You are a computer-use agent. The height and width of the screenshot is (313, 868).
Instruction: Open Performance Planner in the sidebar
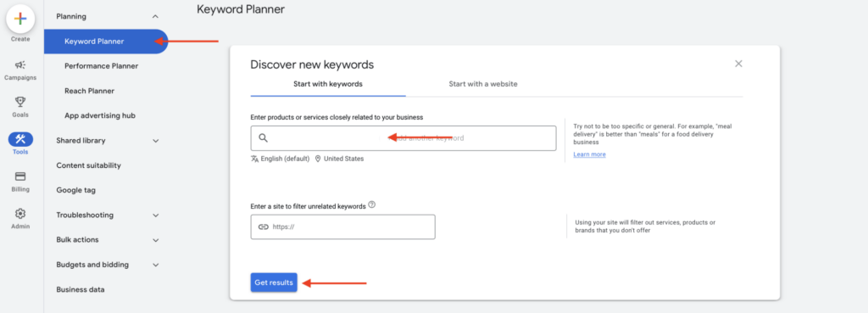[102, 66]
